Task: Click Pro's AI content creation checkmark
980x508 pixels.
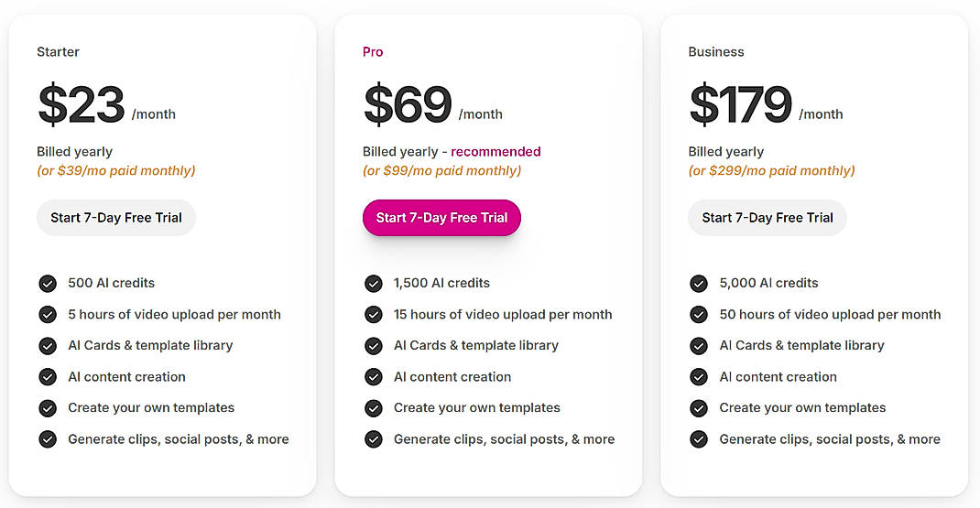Action: 374,377
